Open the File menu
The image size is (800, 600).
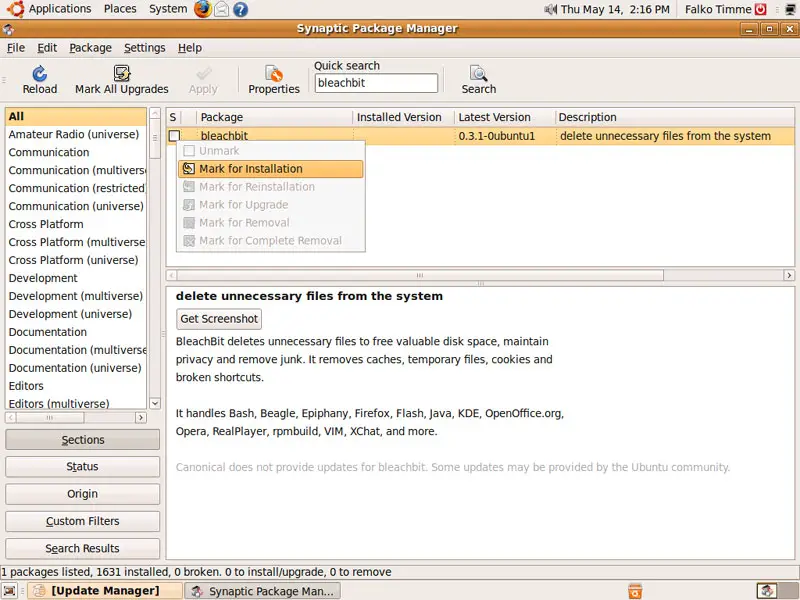coord(16,48)
